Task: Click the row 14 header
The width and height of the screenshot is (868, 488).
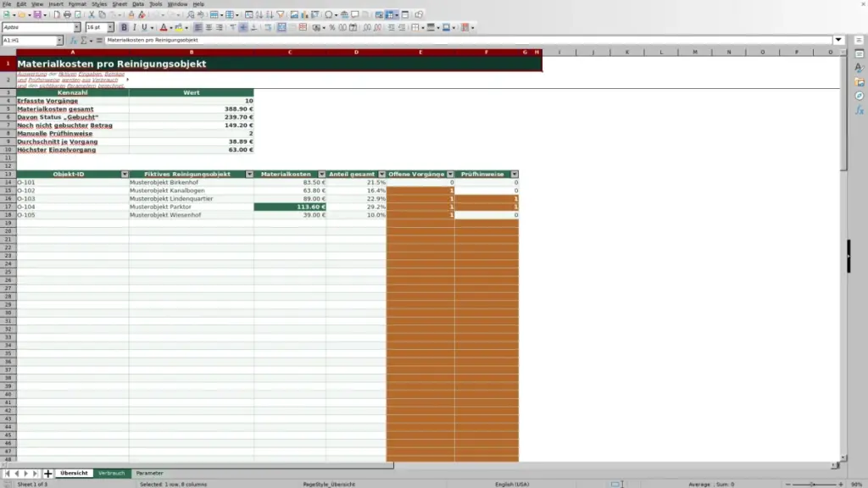Action: pos(8,183)
